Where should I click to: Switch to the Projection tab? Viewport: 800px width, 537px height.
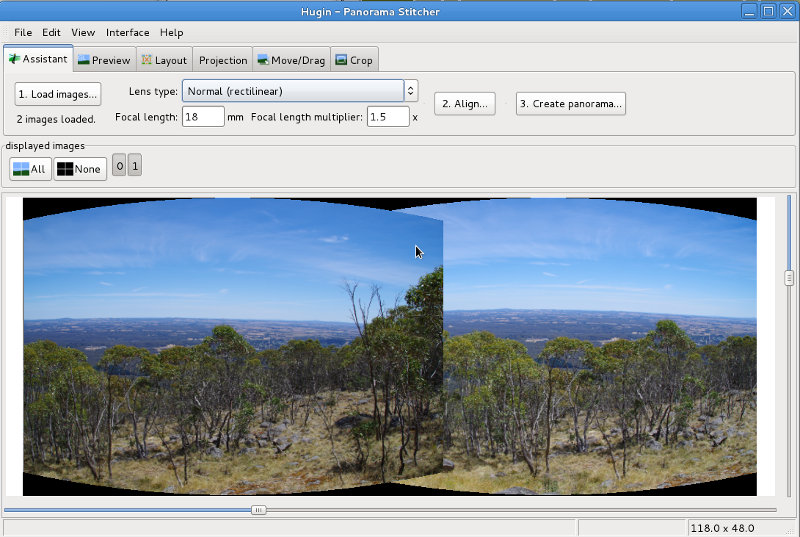click(223, 60)
